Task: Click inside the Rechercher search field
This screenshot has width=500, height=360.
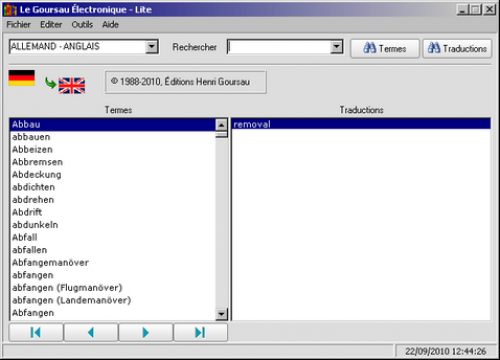Action: [279, 47]
